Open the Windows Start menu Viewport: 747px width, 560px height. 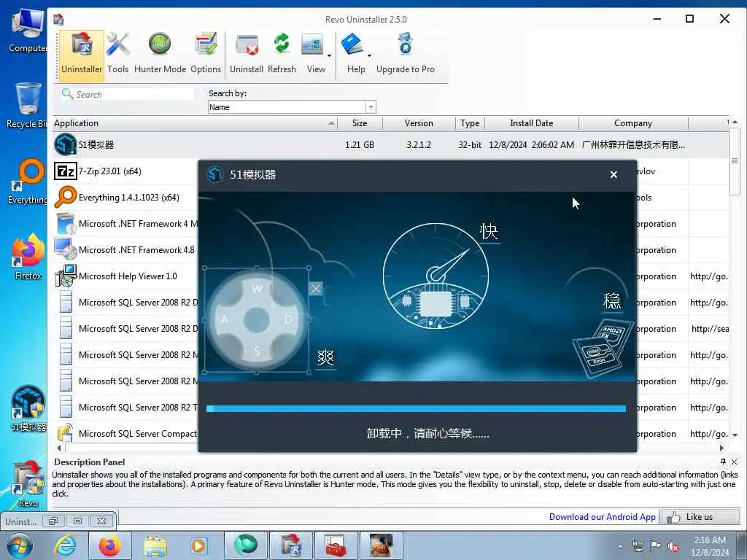[x=20, y=545]
